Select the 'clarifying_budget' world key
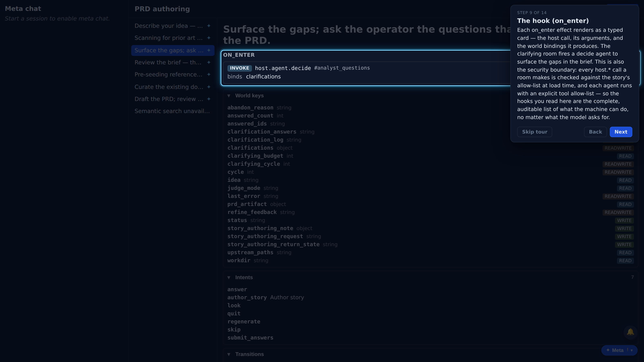Image resolution: width=644 pixels, height=362 pixels. pos(255,156)
